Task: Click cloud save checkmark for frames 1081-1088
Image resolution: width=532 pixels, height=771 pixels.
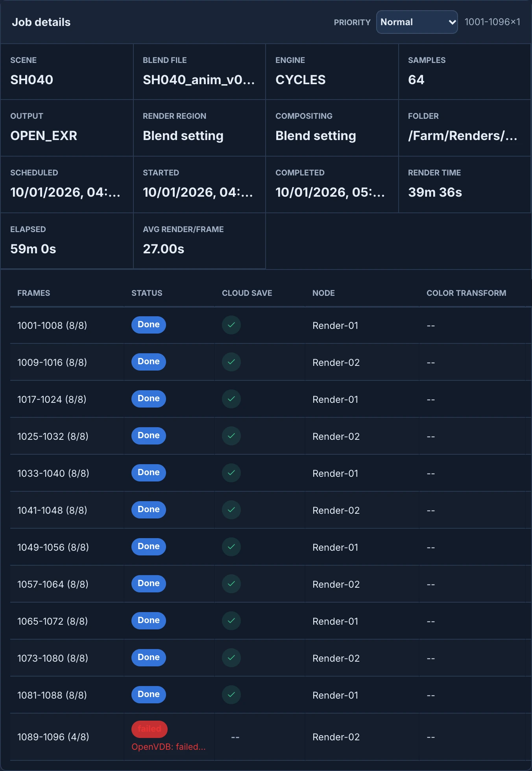Action: point(231,695)
